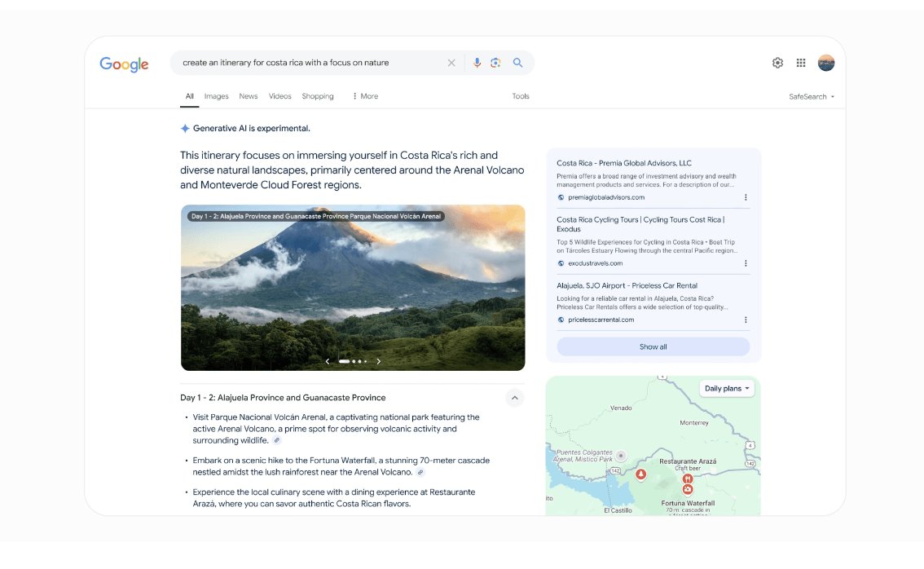Click the grey Puentes Colgantes map marker
The height and width of the screenshot is (569, 924).
[621, 455]
